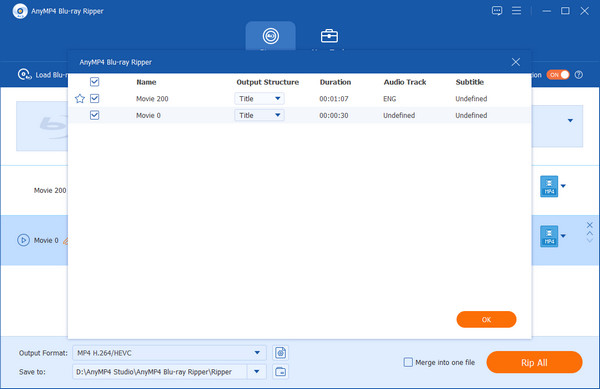Turn off the orange ON switch
Image resolution: width=600 pixels, height=389 pixels.
click(x=558, y=75)
